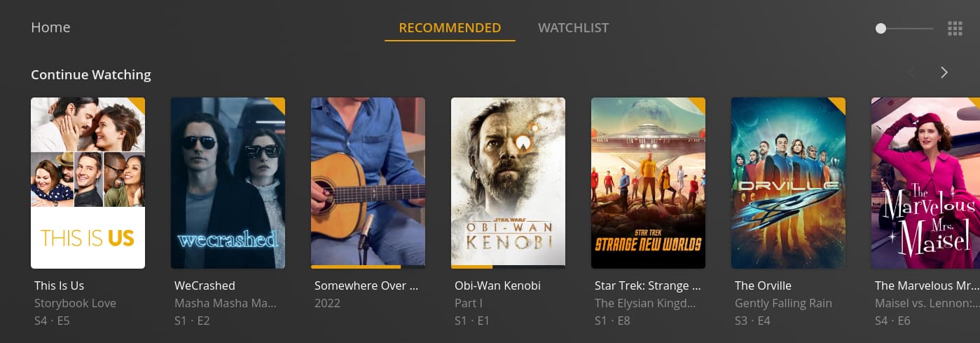The width and height of the screenshot is (980, 343).
Task: Select the Recommended tab
Action: point(450,28)
